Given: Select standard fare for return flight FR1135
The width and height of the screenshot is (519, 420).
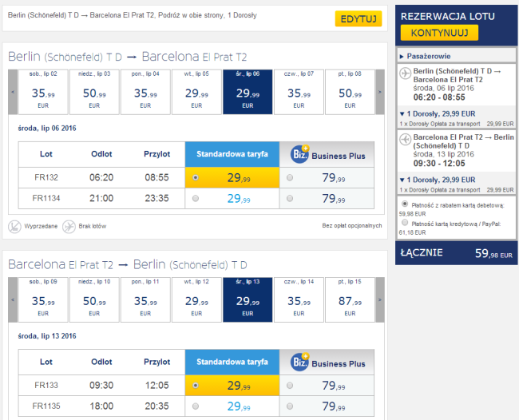Looking at the screenshot, I should (196, 406).
